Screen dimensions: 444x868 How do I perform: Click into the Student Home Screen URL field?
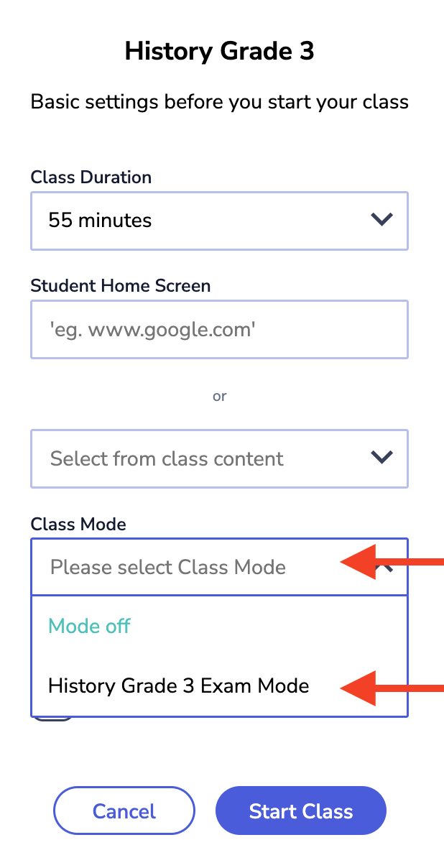pos(219,330)
